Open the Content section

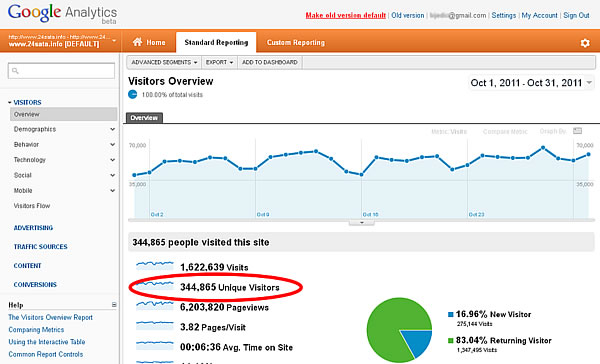pos(28,266)
